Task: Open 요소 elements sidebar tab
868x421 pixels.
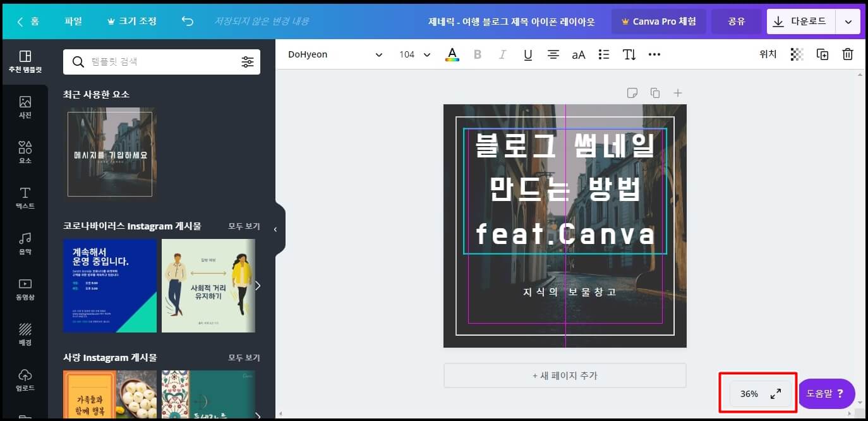Action: [x=25, y=153]
